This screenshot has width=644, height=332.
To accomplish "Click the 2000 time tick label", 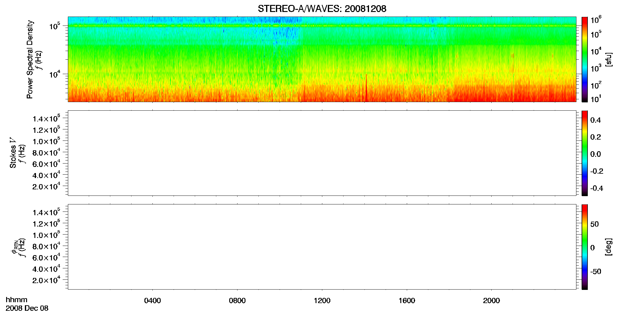I will tap(491, 301).
